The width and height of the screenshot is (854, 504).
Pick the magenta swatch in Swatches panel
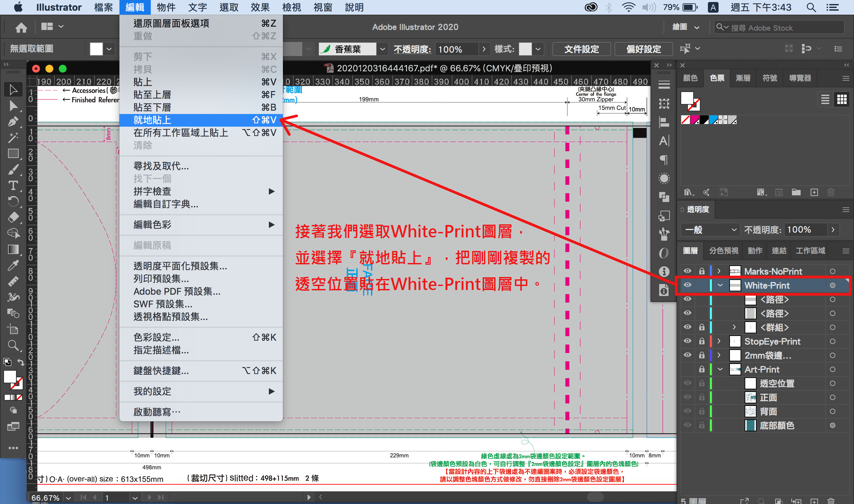pyautogui.click(x=695, y=120)
